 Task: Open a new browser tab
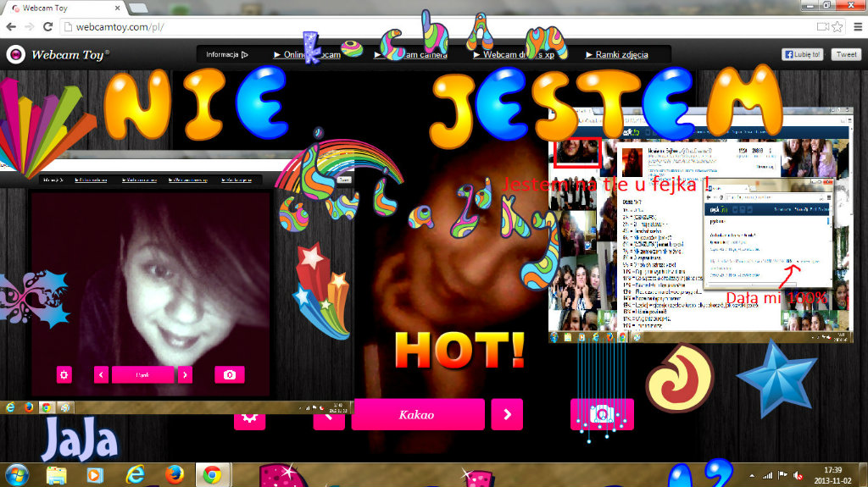point(138,8)
